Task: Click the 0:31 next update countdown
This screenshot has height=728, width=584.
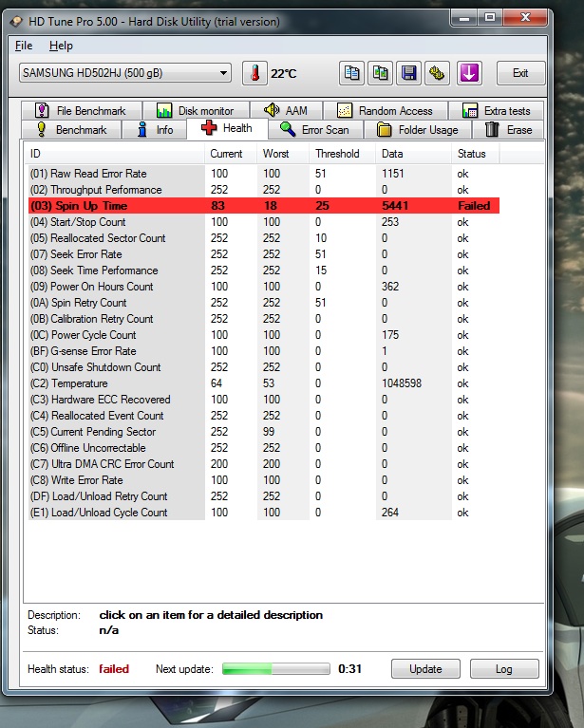Action: click(x=349, y=668)
